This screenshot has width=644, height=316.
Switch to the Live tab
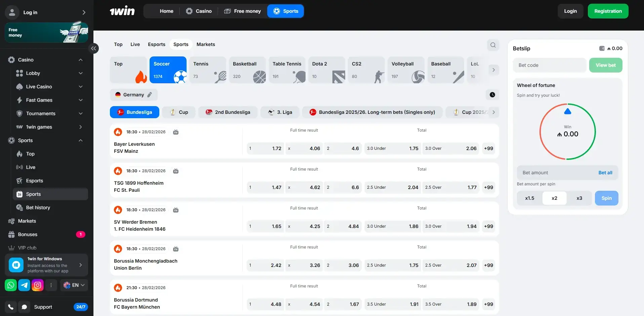(135, 44)
